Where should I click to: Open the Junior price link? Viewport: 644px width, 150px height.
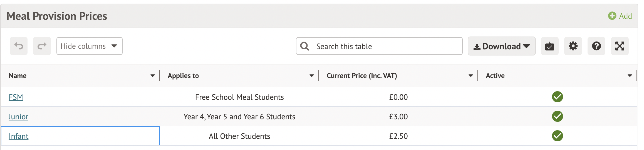(18, 117)
